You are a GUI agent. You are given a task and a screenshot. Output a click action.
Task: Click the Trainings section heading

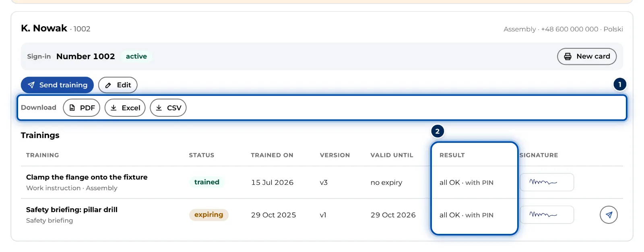[40, 135]
